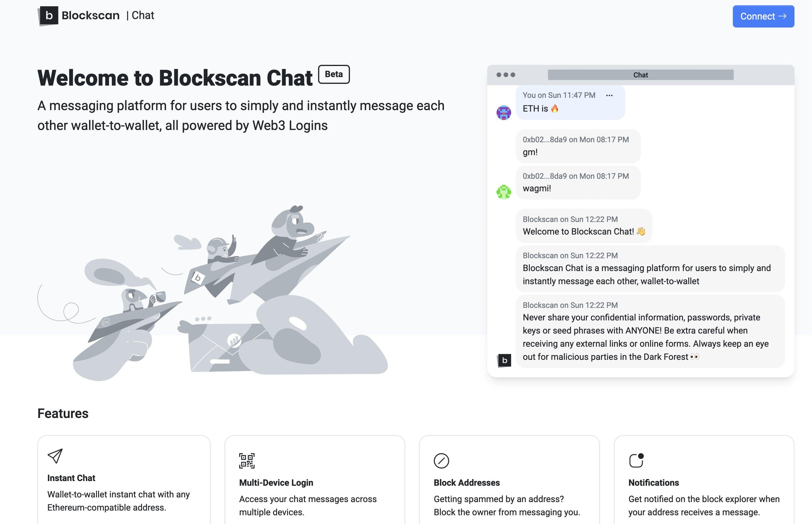This screenshot has width=812, height=524.
Task: Click the purple pixel avatar in chat
Action: coord(504,113)
